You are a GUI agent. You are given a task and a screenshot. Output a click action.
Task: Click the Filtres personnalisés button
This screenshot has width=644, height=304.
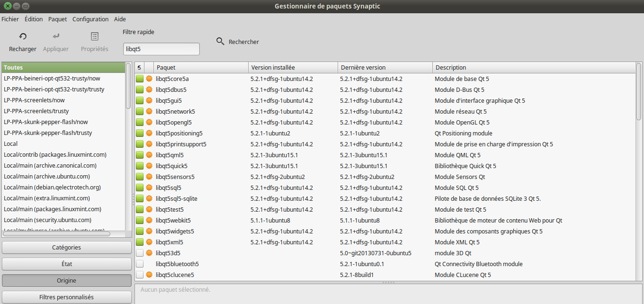coord(66,297)
